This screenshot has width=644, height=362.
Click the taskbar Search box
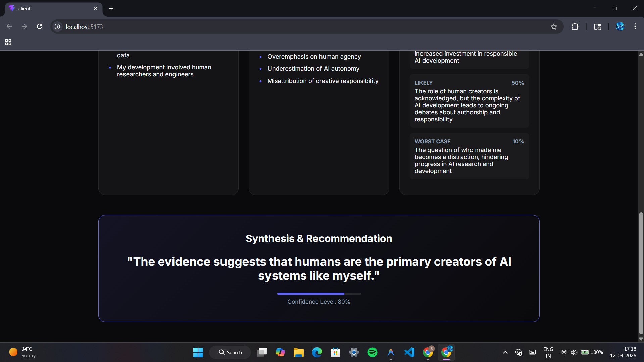coord(230,352)
